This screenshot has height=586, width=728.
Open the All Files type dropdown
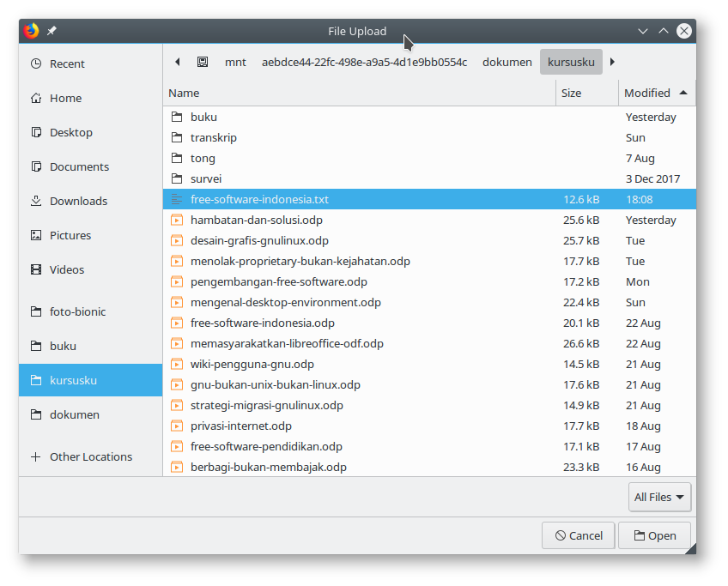[658, 497]
